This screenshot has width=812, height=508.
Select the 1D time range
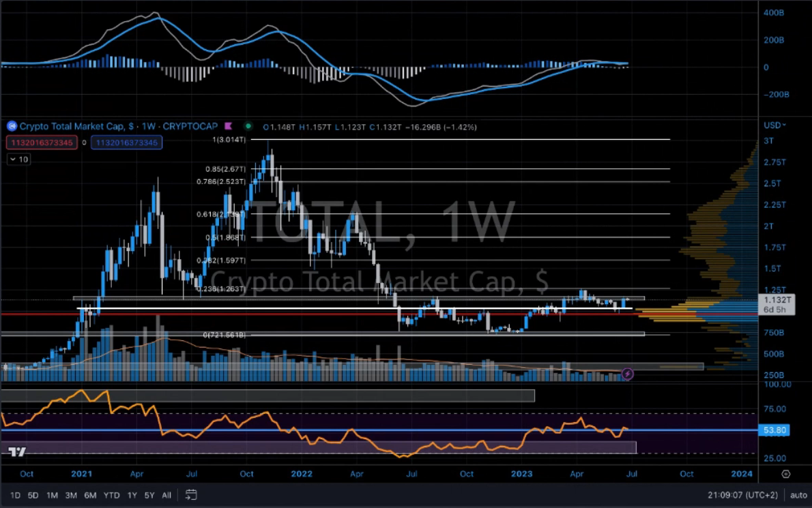[14, 495]
